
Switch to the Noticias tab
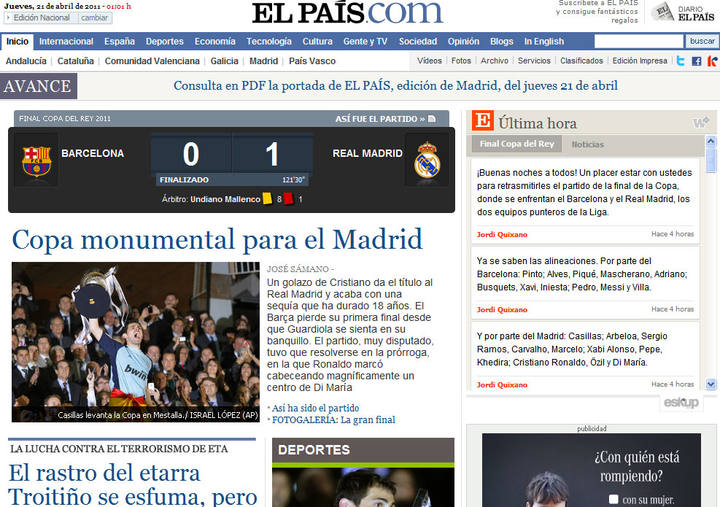588,144
